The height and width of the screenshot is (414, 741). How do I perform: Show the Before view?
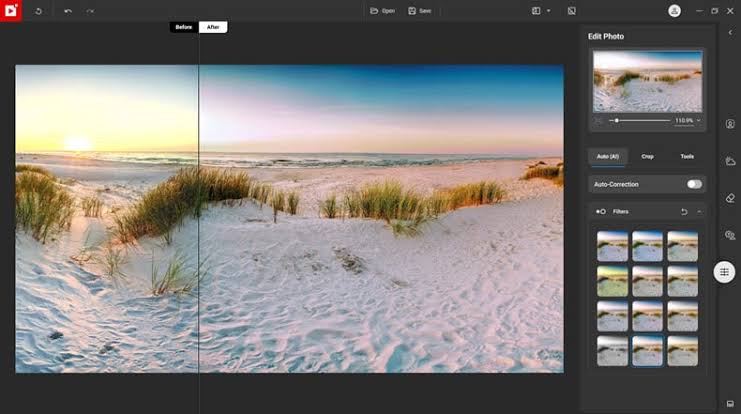pos(184,27)
